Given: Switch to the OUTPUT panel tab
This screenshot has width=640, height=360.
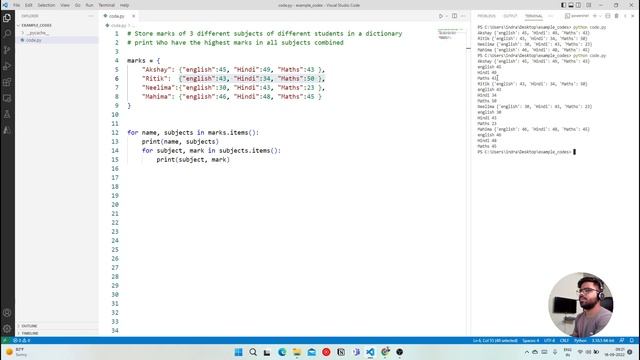Looking at the screenshot, I should tap(510, 16).
